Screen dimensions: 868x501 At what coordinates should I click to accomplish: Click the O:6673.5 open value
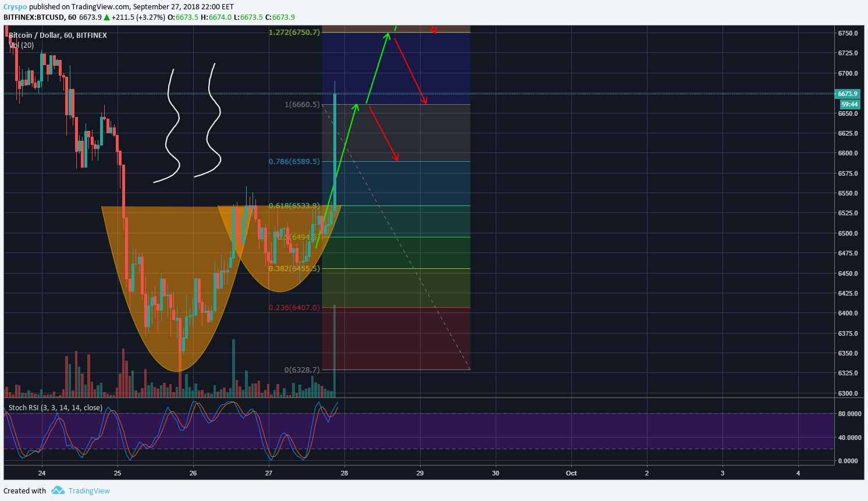183,17
